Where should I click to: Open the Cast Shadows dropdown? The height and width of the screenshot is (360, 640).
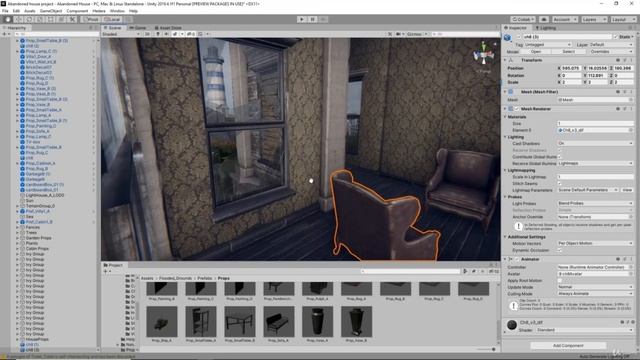coord(596,144)
